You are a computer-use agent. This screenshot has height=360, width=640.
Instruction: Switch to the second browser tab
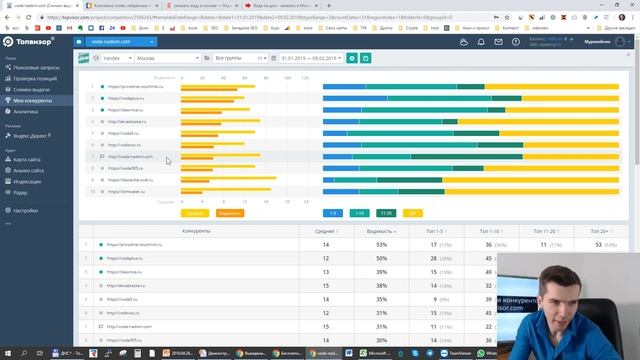[121, 6]
